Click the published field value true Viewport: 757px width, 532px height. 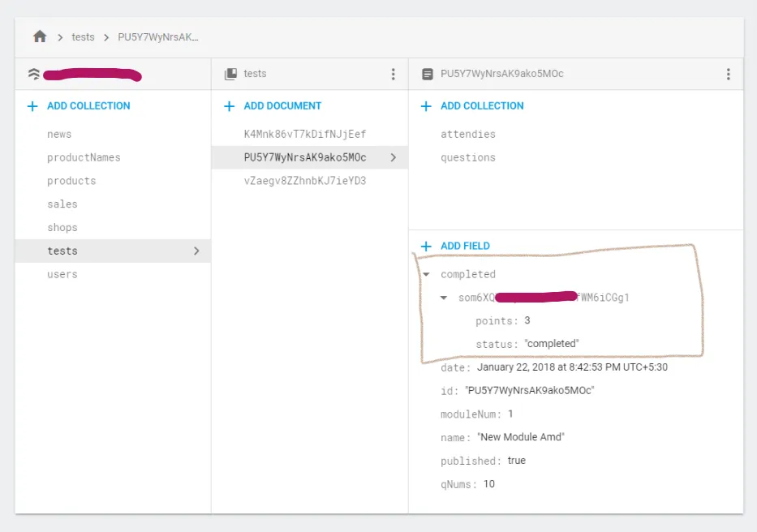point(517,461)
